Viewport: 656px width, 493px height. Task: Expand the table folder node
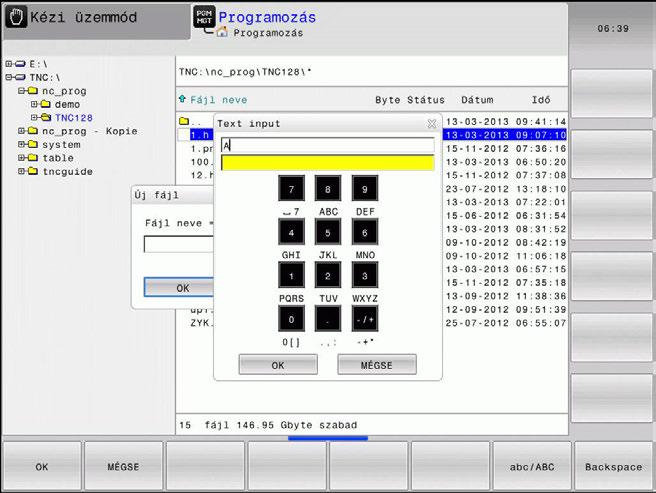pos(21,157)
